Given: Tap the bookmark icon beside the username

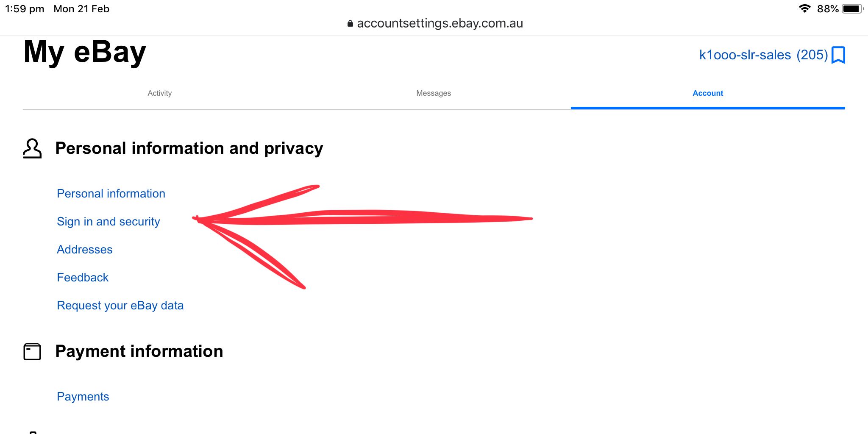Looking at the screenshot, I should (x=838, y=55).
